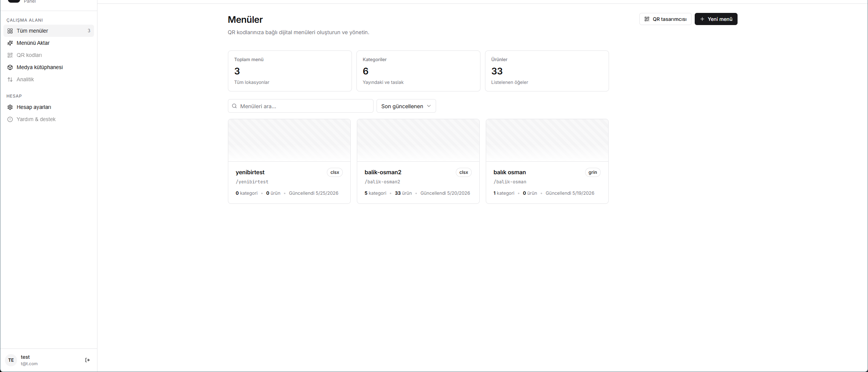Go to QR kodları section
Image resolution: width=868 pixels, height=372 pixels.
pyautogui.click(x=49, y=55)
